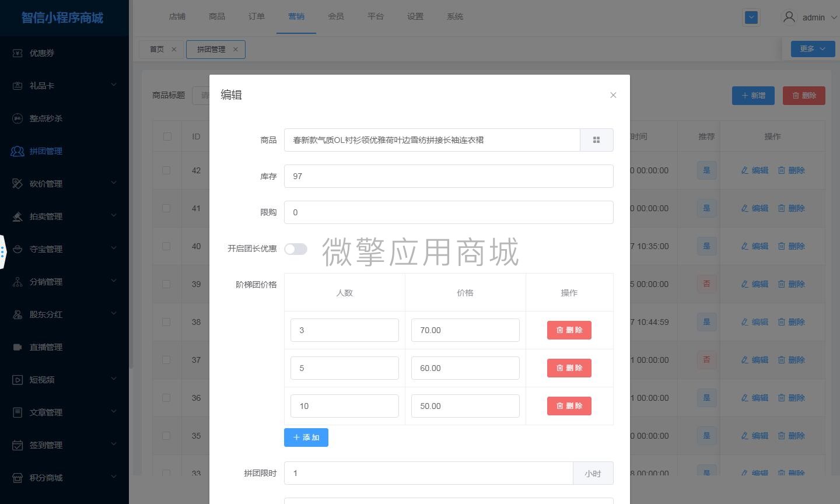Click the 分销管理 distribution icon

pos(17,282)
